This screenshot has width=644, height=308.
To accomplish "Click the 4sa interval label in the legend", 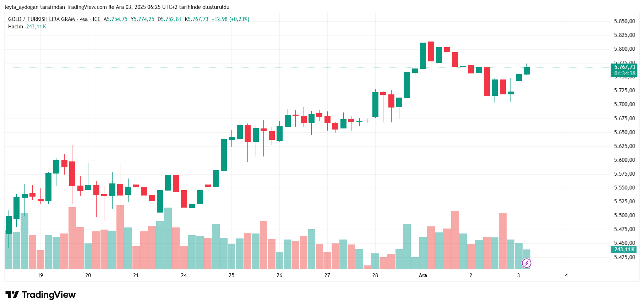I will click(84, 19).
